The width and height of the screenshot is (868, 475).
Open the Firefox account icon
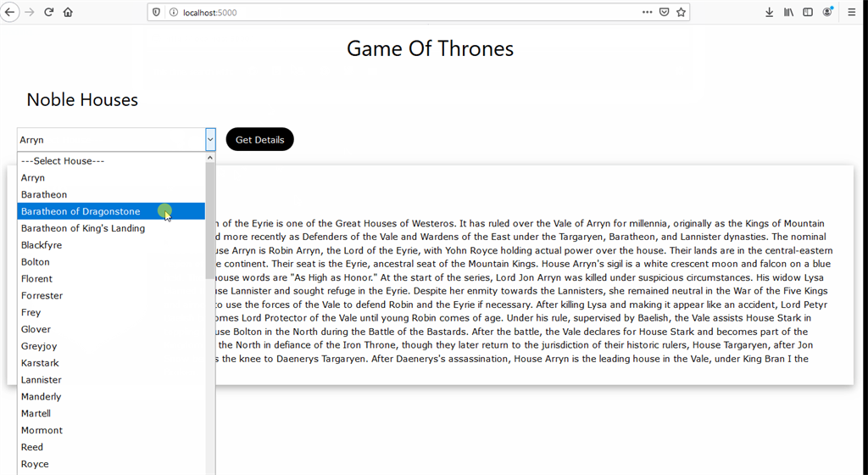827,12
